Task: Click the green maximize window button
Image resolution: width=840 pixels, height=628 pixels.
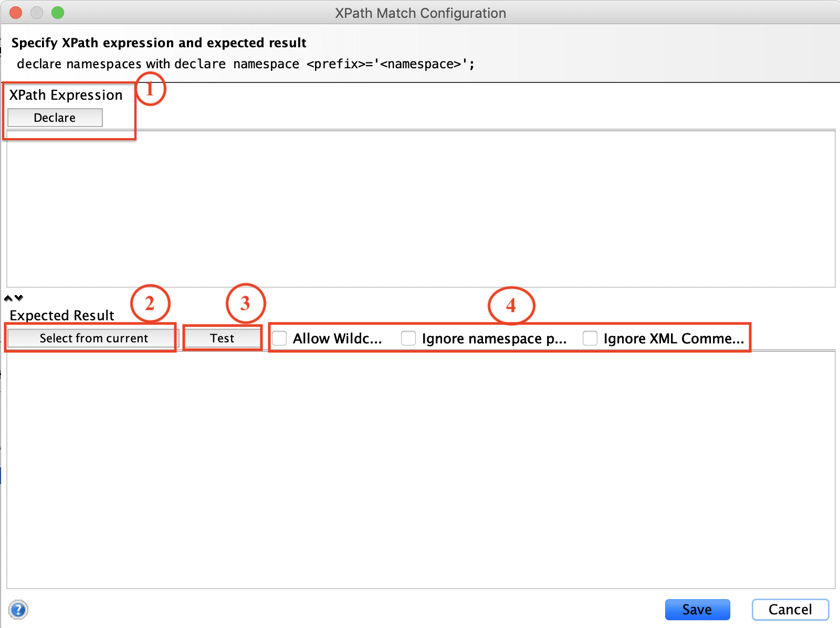Action: [x=58, y=13]
